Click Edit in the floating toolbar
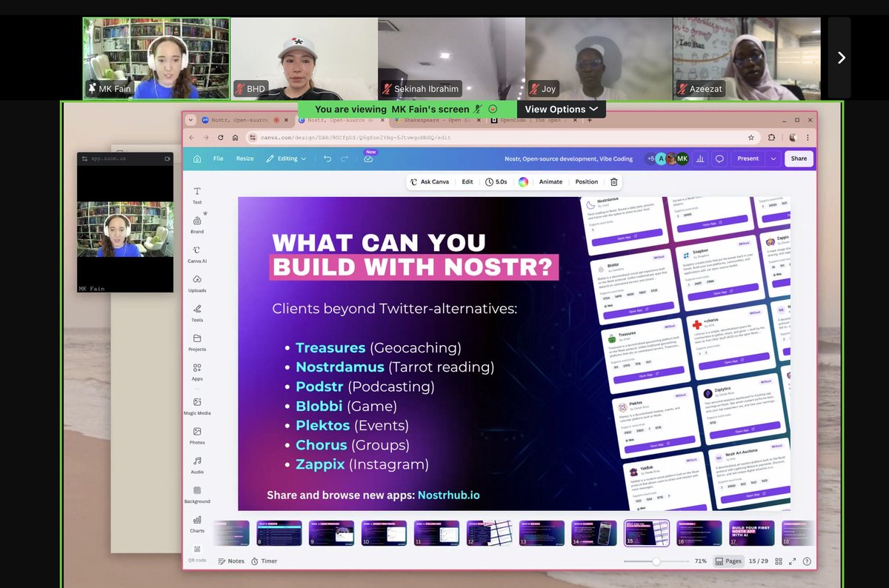 pyautogui.click(x=467, y=181)
